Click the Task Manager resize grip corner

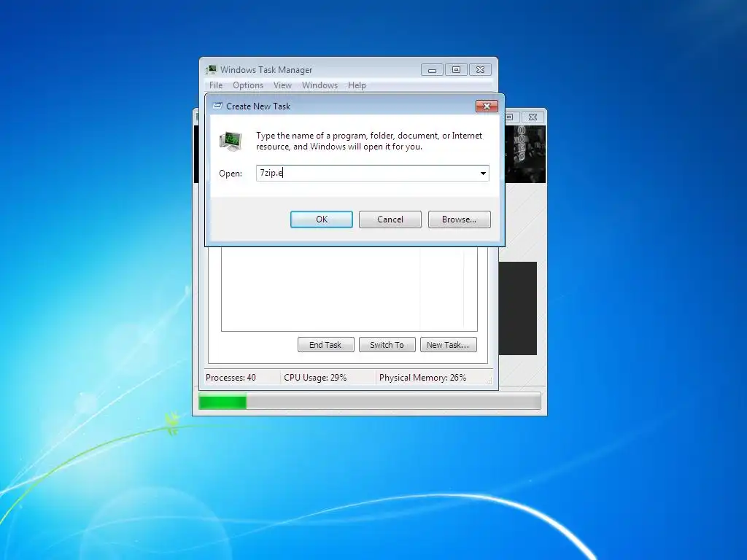coord(489,381)
